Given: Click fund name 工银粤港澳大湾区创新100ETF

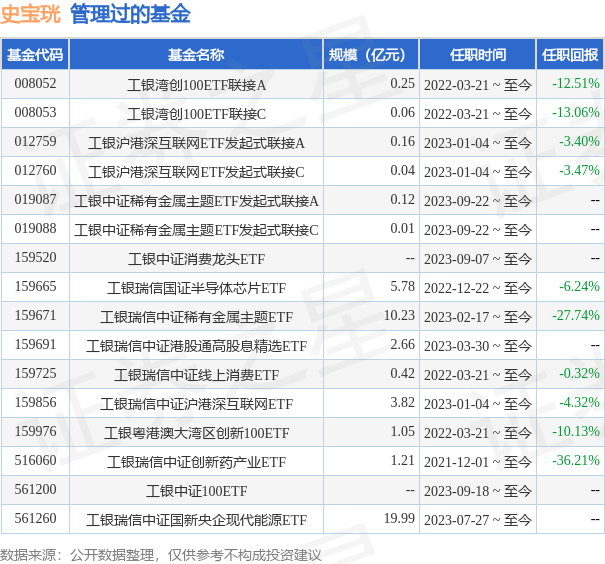Looking at the screenshot, I should [x=196, y=432].
